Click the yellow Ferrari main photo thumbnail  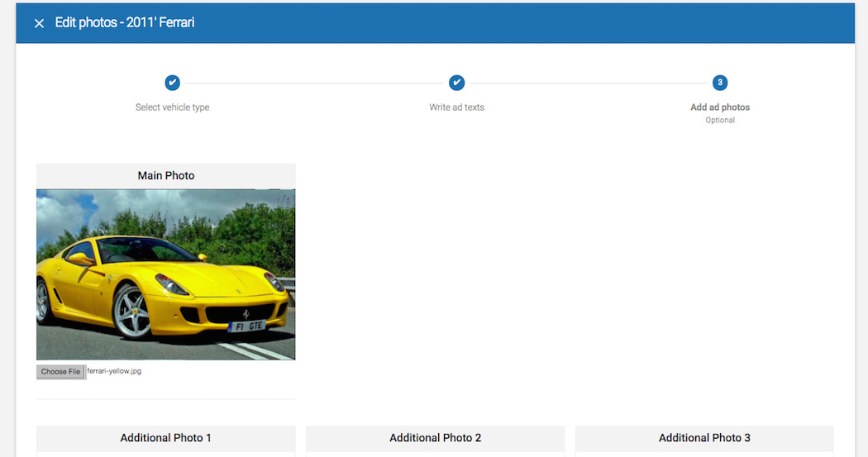pyautogui.click(x=166, y=274)
